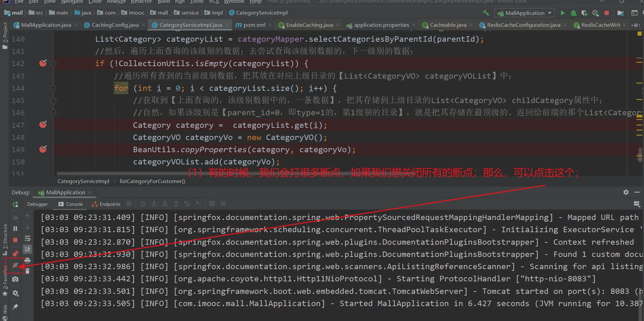The image size is (644, 321).
Task: Stop the debug session with red square
Action: pyautogui.click(x=15, y=240)
